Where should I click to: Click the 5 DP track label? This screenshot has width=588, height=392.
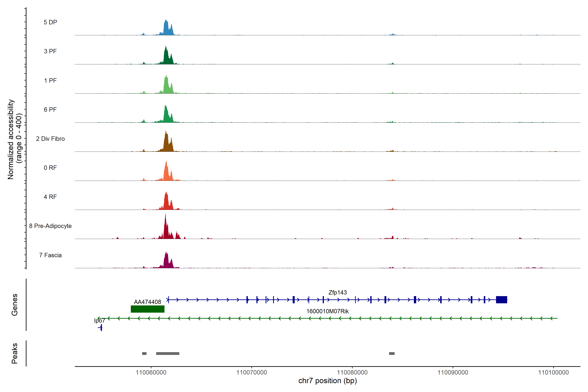(50, 22)
